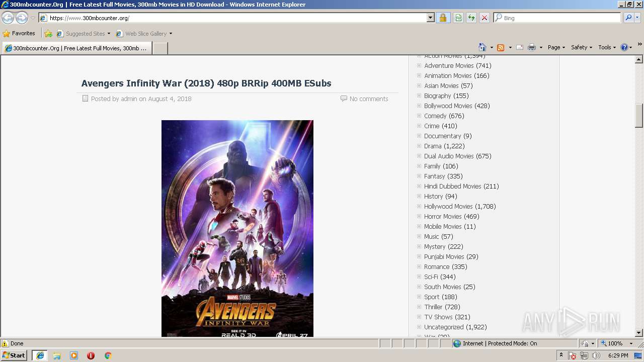
Task: Click the No comments link
Action: point(369,99)
